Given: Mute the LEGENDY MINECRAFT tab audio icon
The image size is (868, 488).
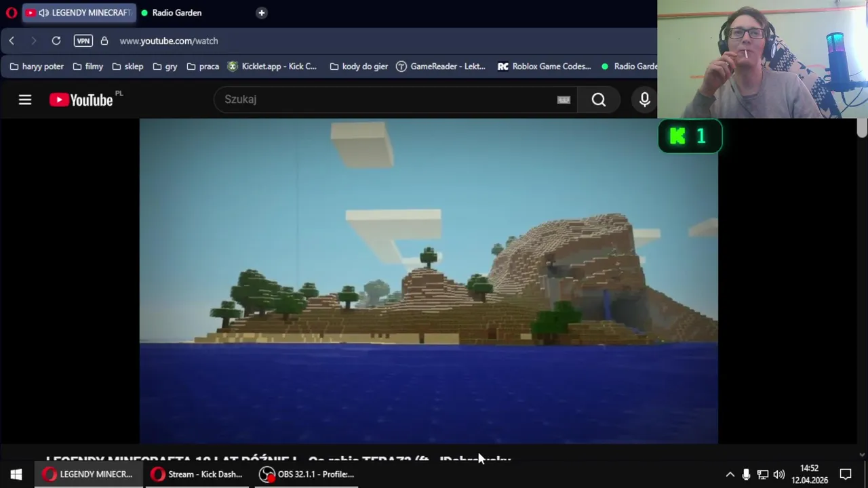Looking at the screenshot, I should click(x=43, y=13).
